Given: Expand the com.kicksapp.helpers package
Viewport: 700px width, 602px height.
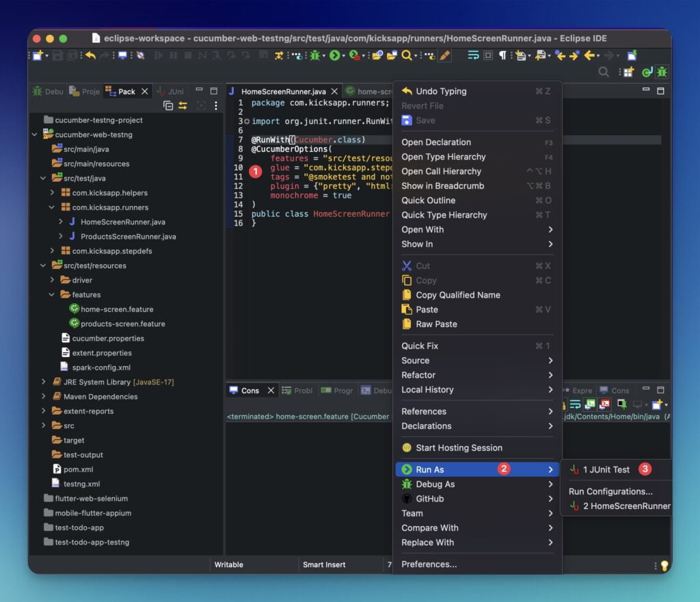Looking at the screenshot, I should click(52, 192).
